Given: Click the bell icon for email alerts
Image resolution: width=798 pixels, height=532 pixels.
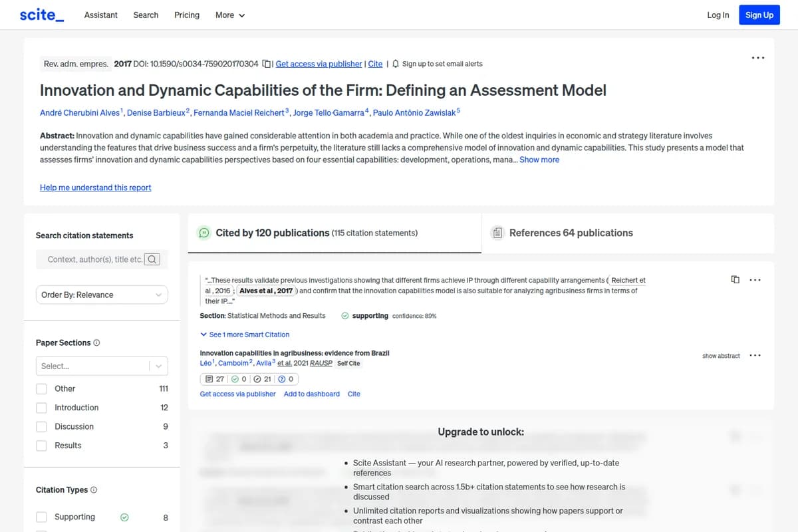Looking at the screenshot, I should 395,64.
